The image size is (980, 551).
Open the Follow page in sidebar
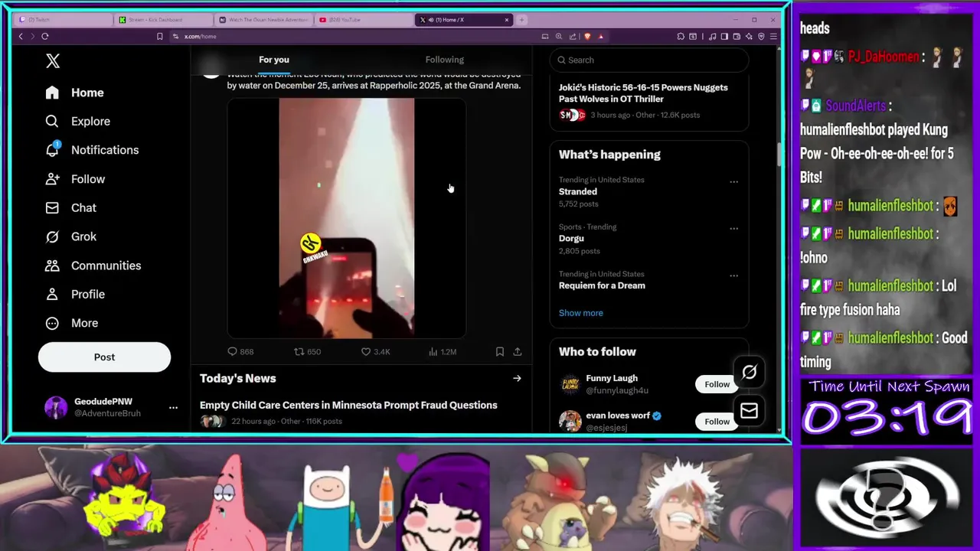coord(75,179)
